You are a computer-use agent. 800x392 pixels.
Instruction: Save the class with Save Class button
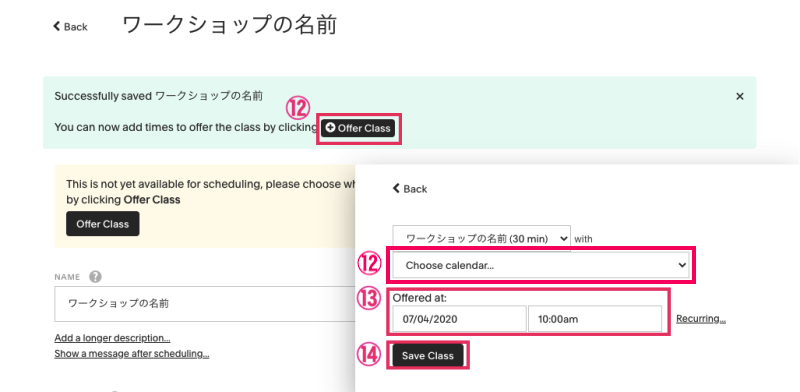(x=428, y=356)
